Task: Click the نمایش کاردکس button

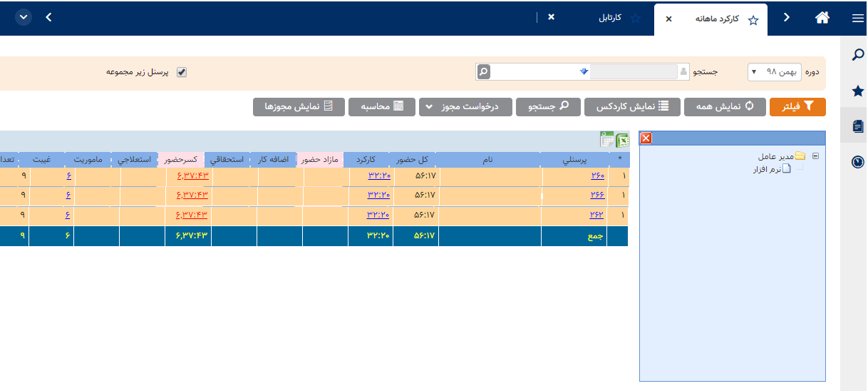Action: (632, 107)
